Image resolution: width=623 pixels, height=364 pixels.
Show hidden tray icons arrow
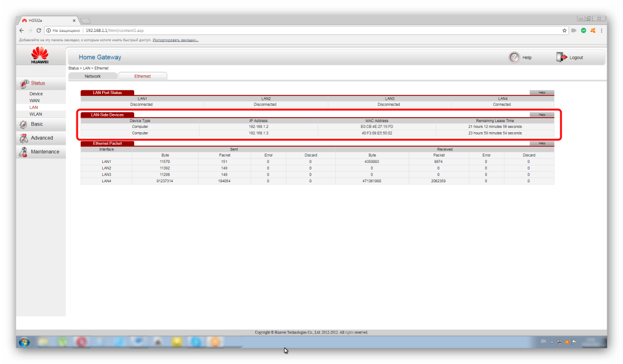[552, 342]
